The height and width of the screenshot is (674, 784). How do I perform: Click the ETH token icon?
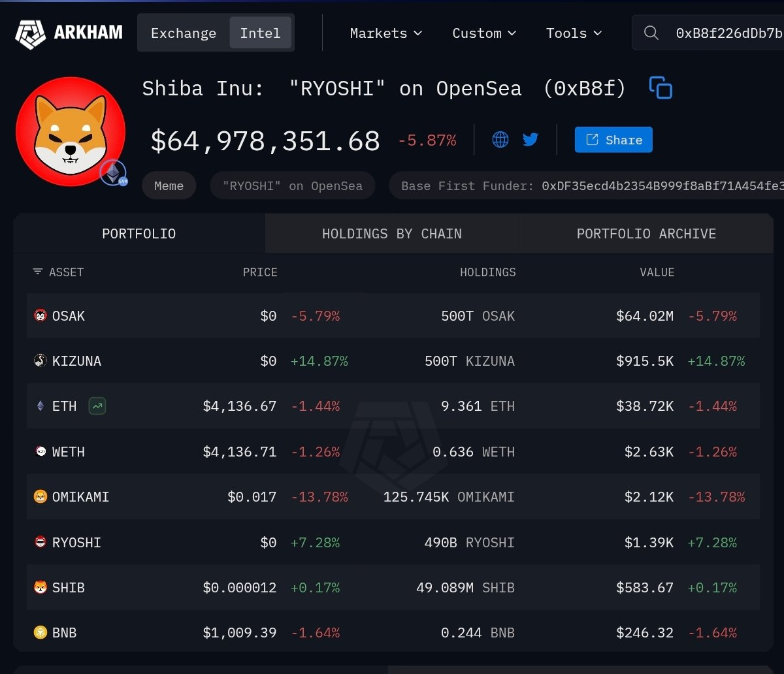41,406
